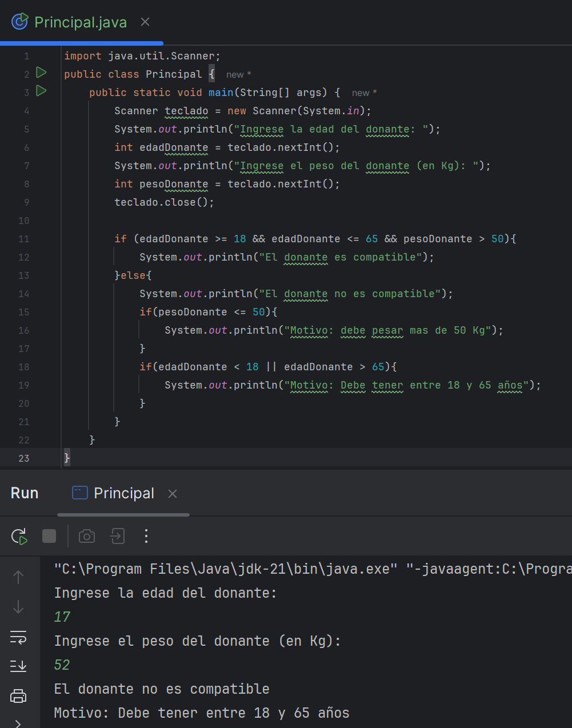The image size is (572, 728).
Task: Click 'Motivo: debe pesar mas de 50 Kg' string
Action: 387,330
